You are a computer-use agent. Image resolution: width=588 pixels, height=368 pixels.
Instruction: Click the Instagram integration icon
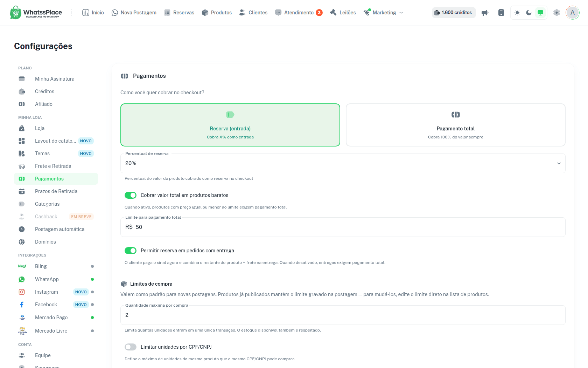click(x=22, y=292)
